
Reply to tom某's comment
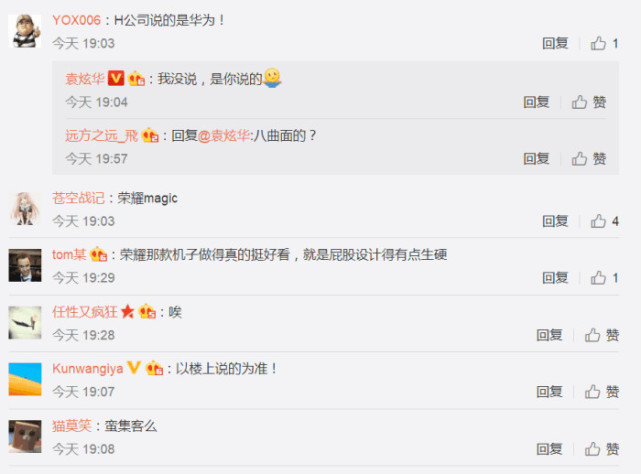coord(555,278)
